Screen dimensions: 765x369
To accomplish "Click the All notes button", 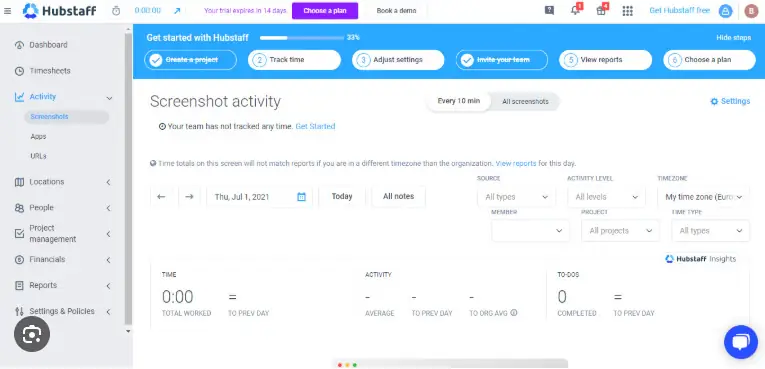I will point(398,197).
